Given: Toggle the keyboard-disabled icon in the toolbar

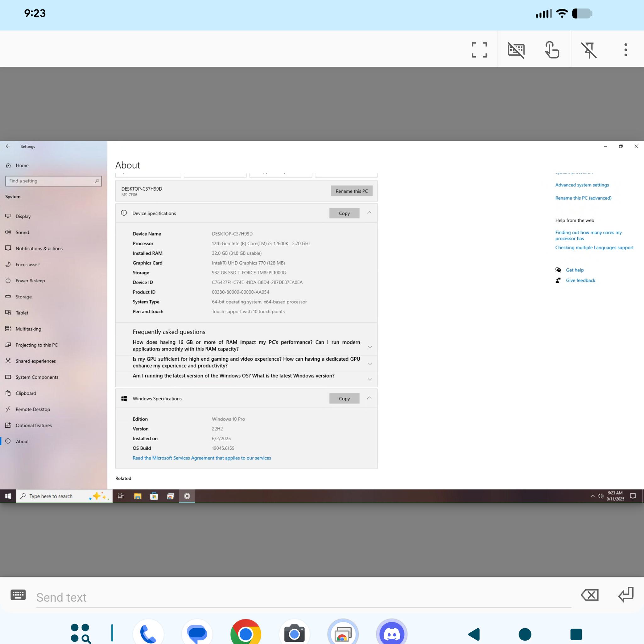Looking at the screenshot, I should [516, 50].
